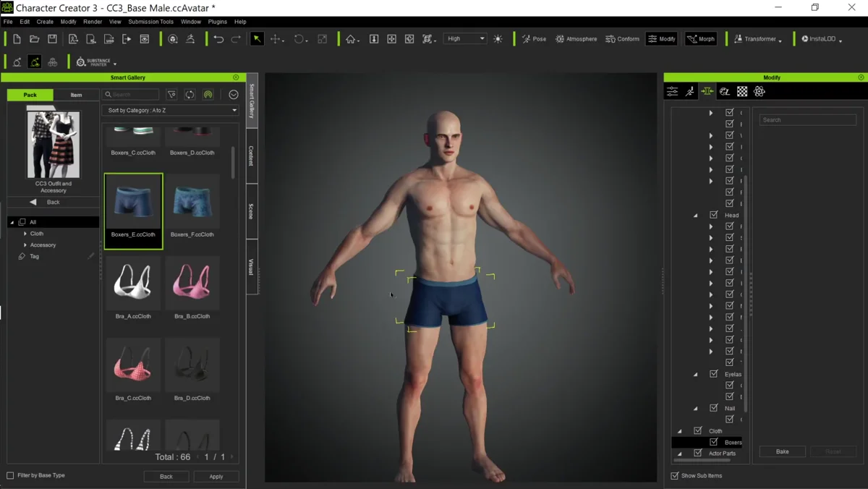Uncheck the Nail checkbox in tree
This screenshot has width=868, height=489.
pyautogui.click(x=714, y=408)
